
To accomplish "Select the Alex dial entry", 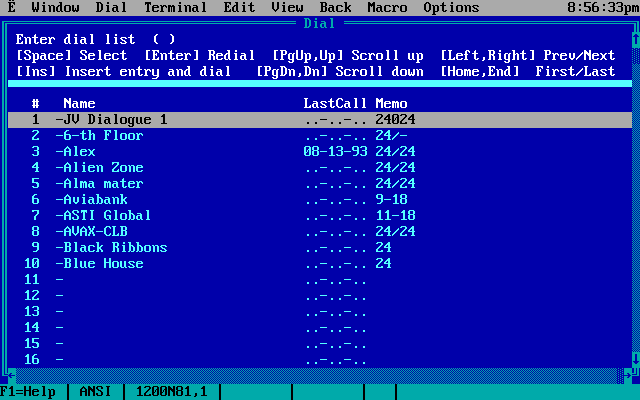I will (x=79, y=151).
